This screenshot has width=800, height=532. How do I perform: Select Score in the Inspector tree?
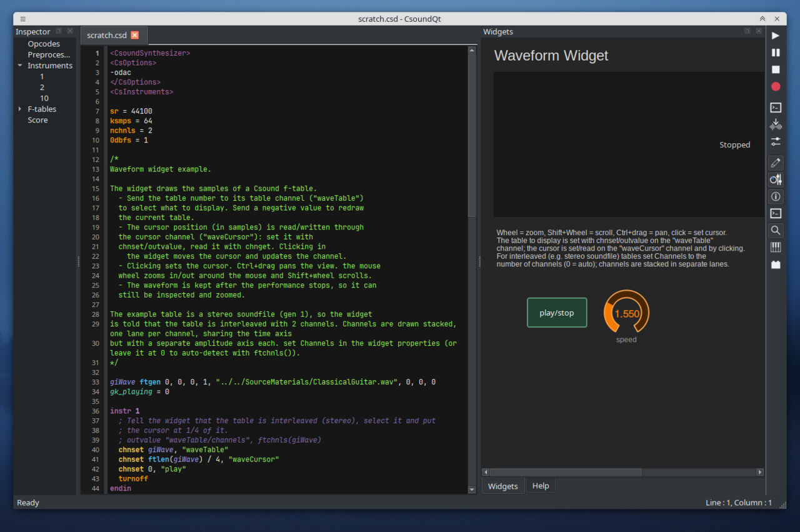(37, 120)
